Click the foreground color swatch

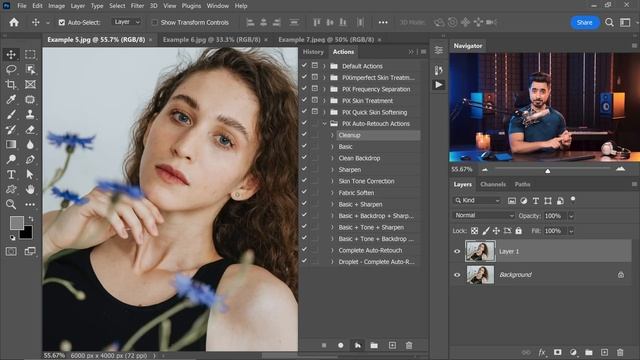point(16,222)
